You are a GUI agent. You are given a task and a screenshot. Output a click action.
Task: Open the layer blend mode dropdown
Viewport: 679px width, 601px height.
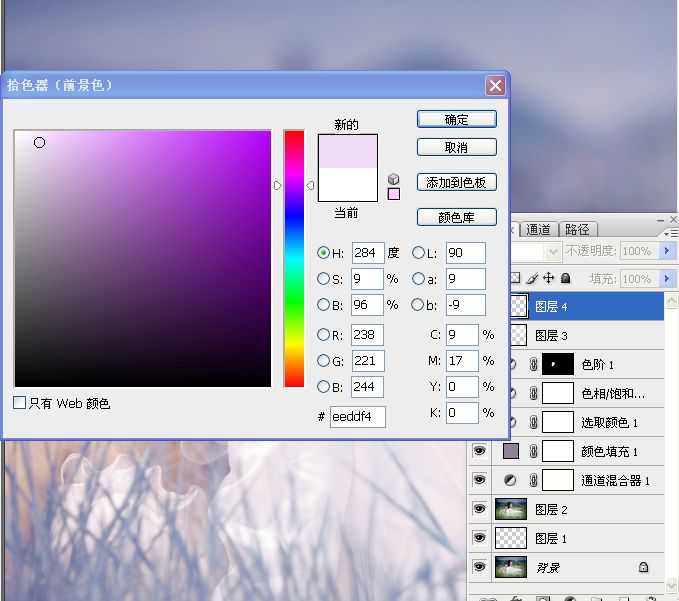point(553,251)
